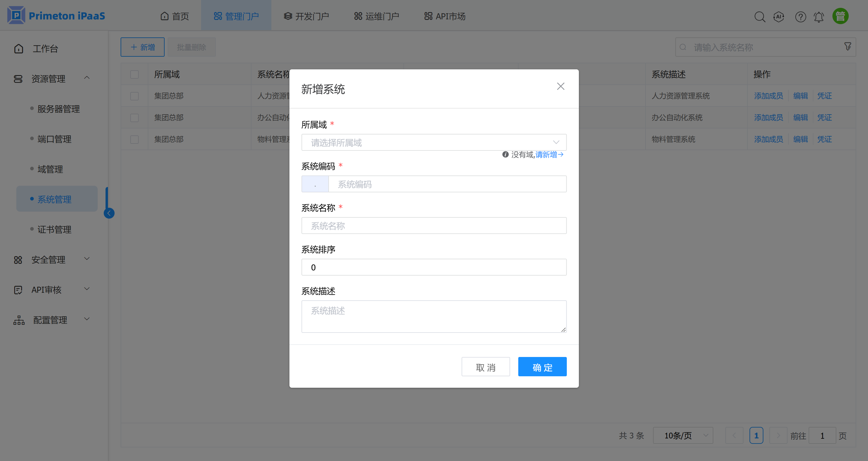Click page 1 in the pagination control
Viewport: 868px width, 461px height.
756,435
